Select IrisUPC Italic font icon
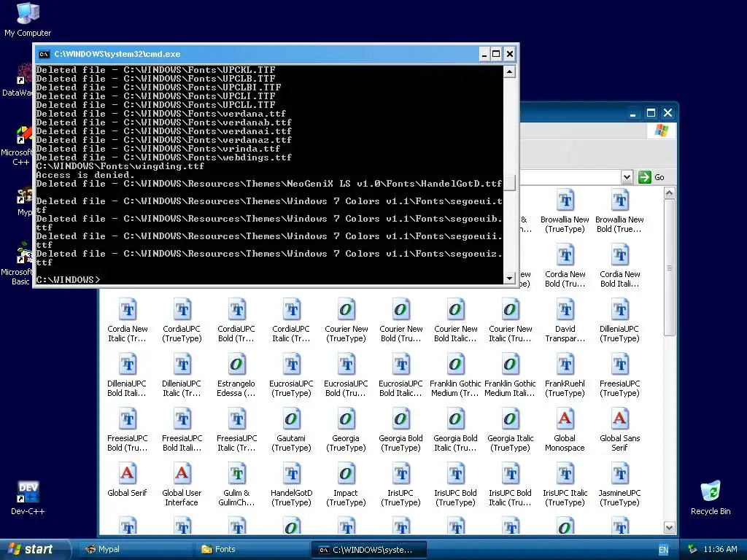 [x=565, y=484]
